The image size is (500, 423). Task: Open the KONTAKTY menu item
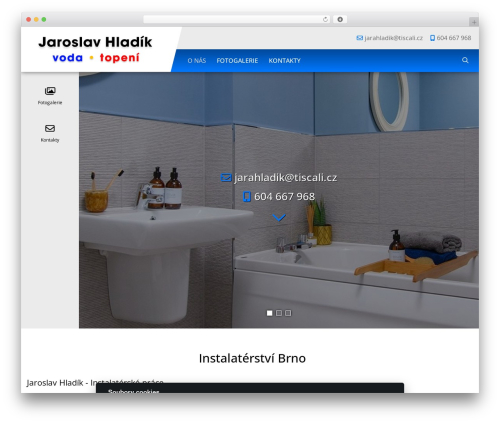[285, 61]
